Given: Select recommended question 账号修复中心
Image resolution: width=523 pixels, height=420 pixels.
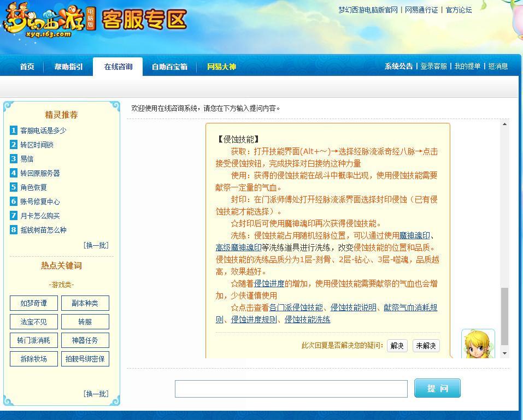Looking at the screenshot, I should 40,202.
